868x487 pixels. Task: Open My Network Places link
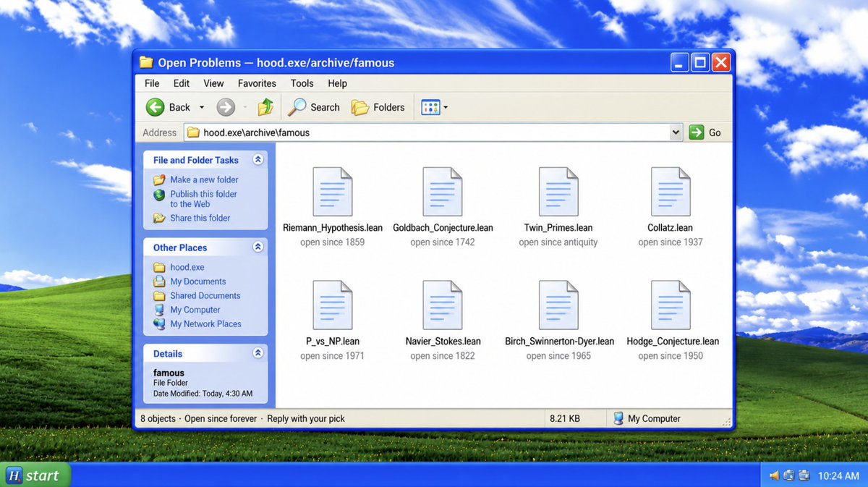197,324
